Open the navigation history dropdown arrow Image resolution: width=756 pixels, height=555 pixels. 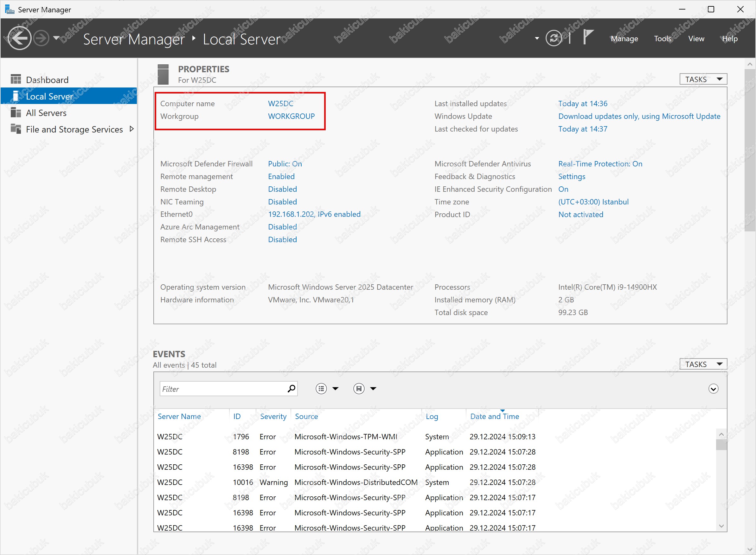56,38
